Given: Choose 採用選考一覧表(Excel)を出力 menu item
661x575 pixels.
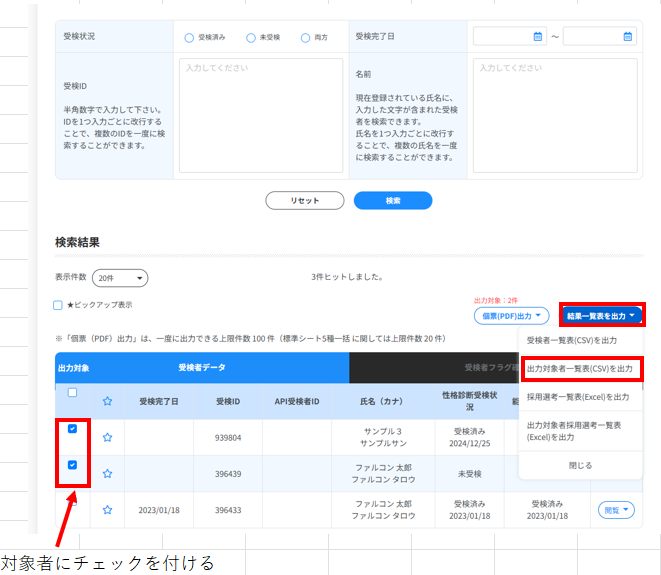Looking at the screenshot, I should click(x=580, y=397).
